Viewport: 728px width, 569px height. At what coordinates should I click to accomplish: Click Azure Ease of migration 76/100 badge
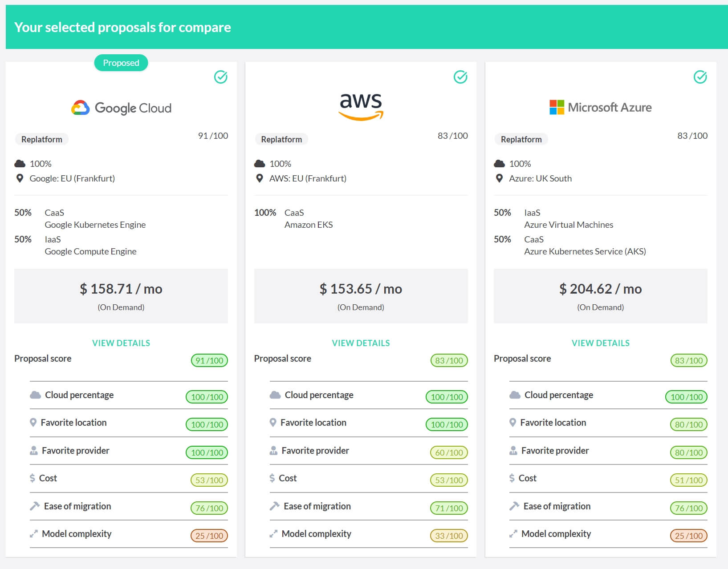tap(689, 508)
